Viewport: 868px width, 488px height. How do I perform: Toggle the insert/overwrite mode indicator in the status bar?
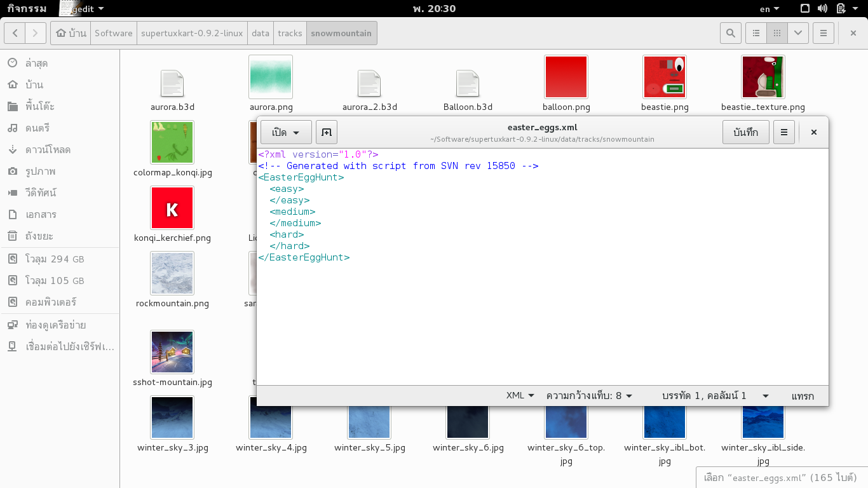(x=802, y=396)
